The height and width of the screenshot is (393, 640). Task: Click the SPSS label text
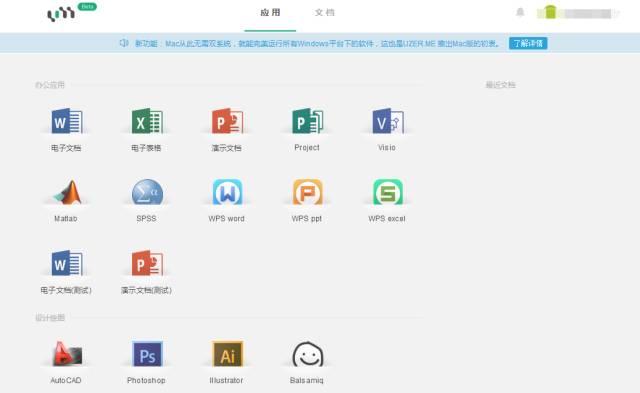[x=146, y=219]
